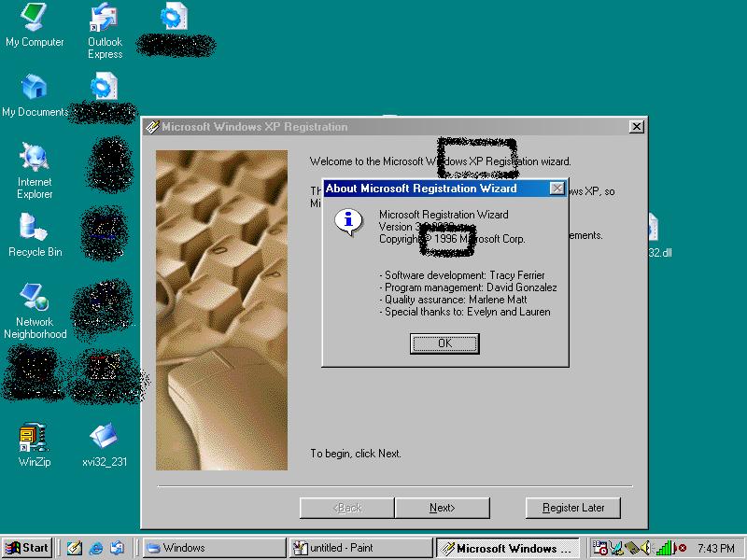The image size is (747, 560).
Task: Click the info bubble icon in About dialog
Action: tap(348, 222)
